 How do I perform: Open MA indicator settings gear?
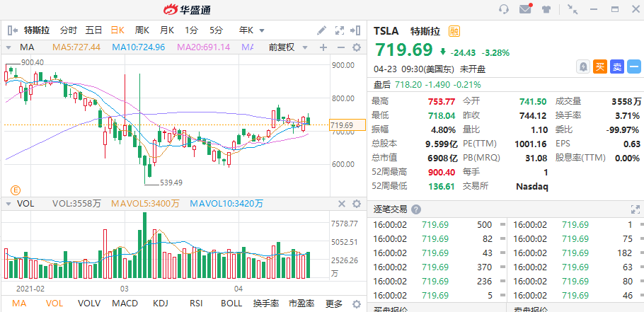(x=357, y=47)
